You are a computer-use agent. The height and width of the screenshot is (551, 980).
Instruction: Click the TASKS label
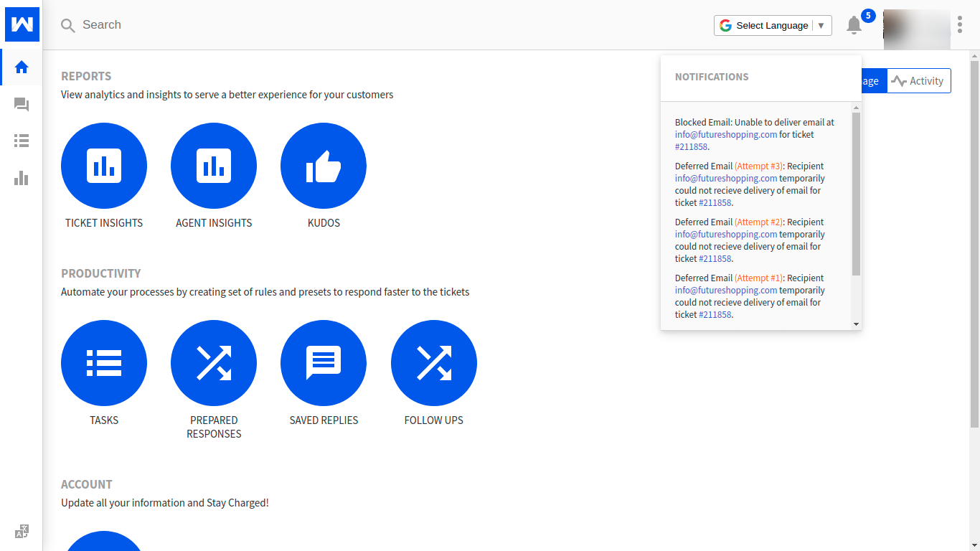(104, 420)
